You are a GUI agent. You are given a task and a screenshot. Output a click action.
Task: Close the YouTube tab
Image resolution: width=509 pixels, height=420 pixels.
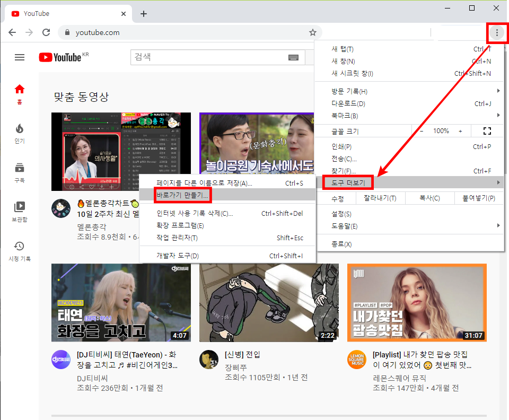point(124,14)
